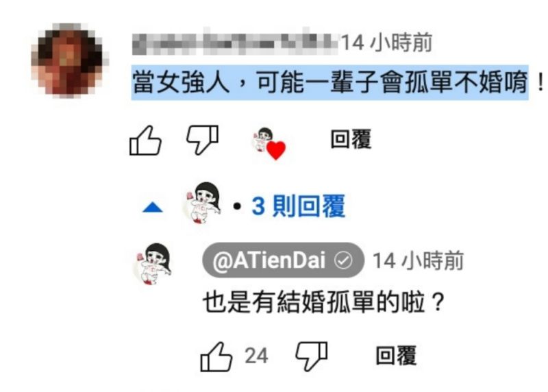The height and width of the screenshot is (392, 548).
Task: Like the top comment with thumbs up
Action: tap(145, 140)
